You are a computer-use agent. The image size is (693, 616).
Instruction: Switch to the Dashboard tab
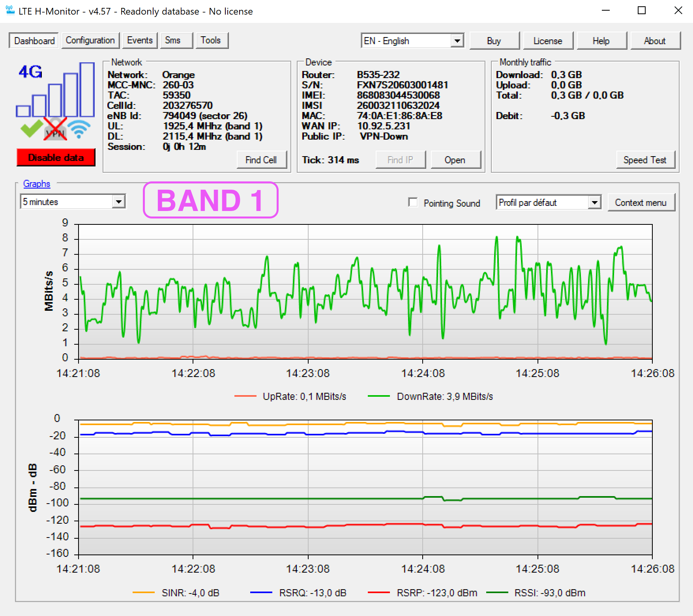34,41
